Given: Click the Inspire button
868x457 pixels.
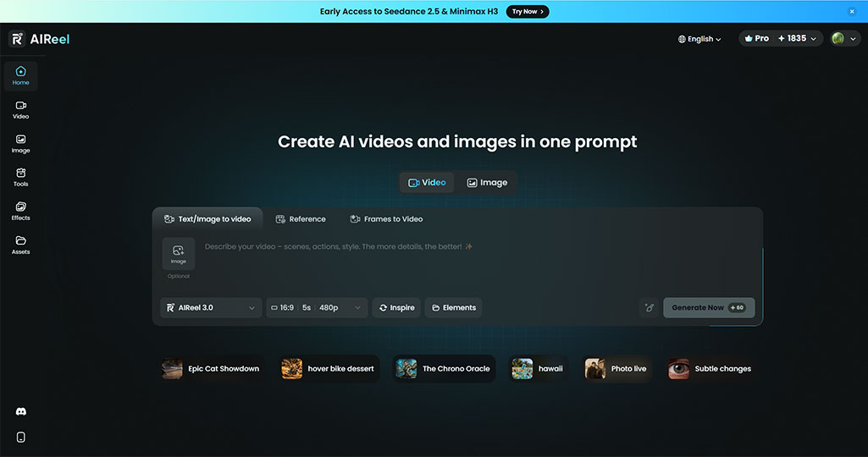Looking at the screenshot, I should click(x=396, y=307).
